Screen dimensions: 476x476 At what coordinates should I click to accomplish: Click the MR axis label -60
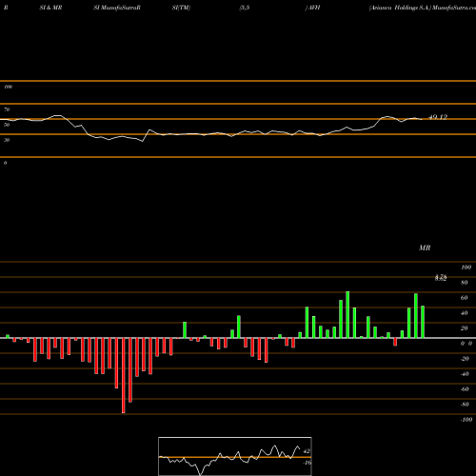465,389
